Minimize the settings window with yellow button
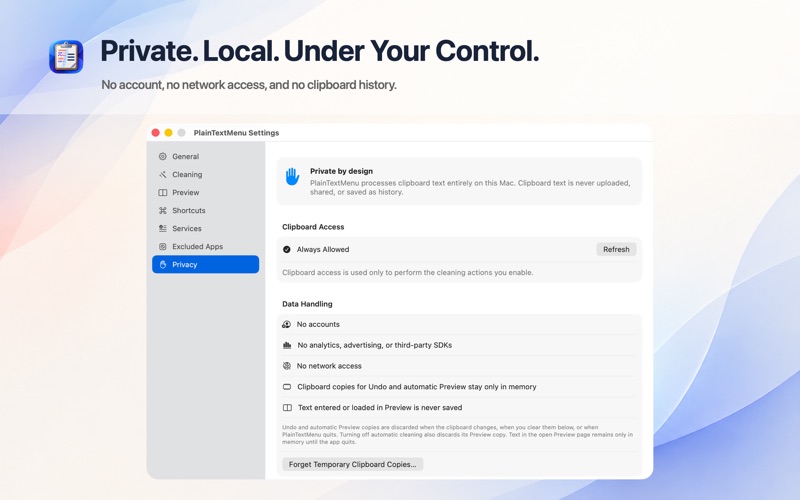This screenshot has height=500, width=800. 168,133
